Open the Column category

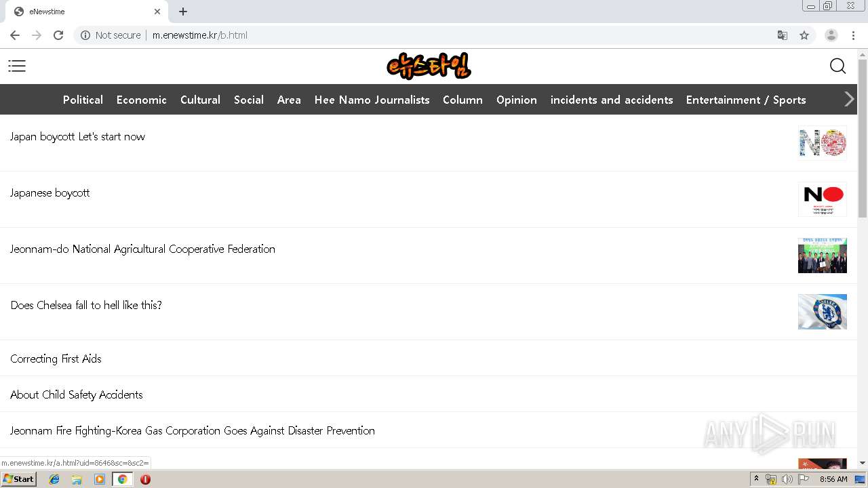pos(462,100)
